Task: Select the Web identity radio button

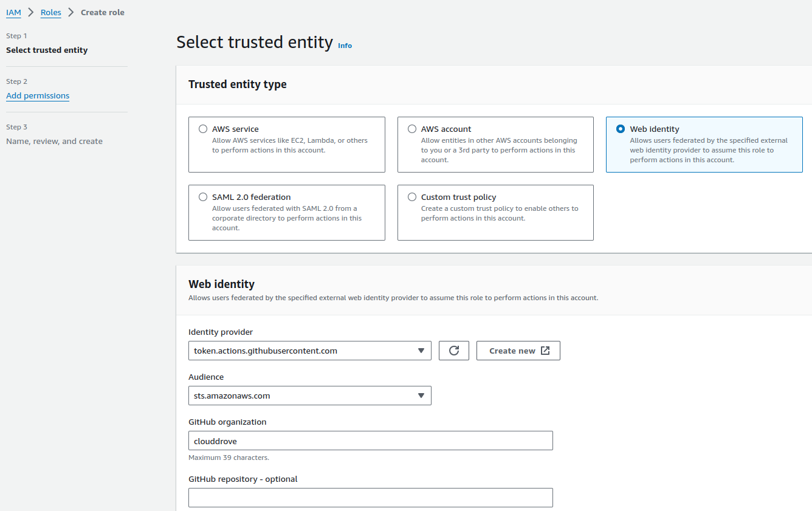Action: coord(621,129)
